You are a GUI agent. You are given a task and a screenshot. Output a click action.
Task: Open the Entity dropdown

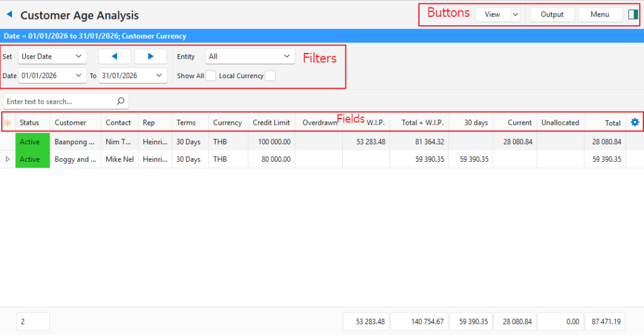287,57
